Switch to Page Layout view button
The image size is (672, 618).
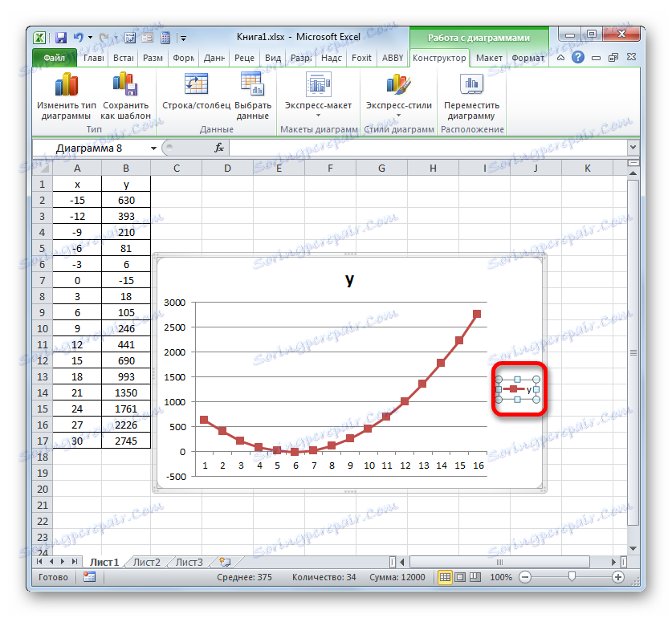(x=460, y=577)
